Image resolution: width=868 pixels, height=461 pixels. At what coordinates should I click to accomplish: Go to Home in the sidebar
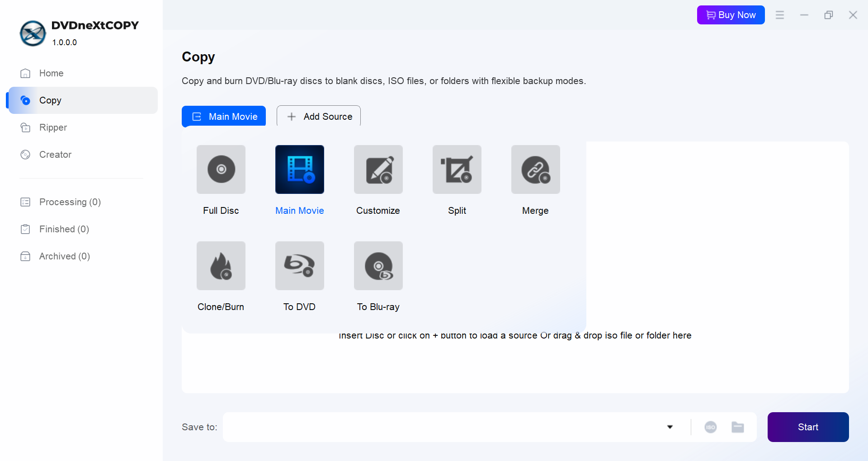(x=83, y=73)
